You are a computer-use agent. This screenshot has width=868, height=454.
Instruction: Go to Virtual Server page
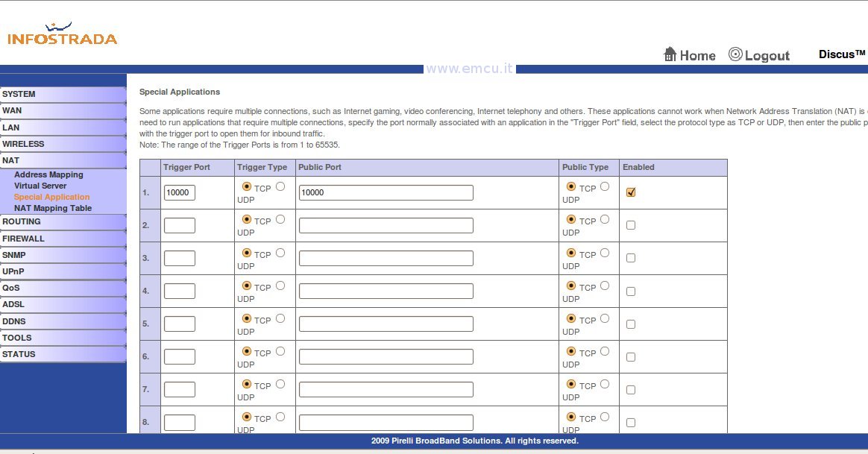point(40,186)
